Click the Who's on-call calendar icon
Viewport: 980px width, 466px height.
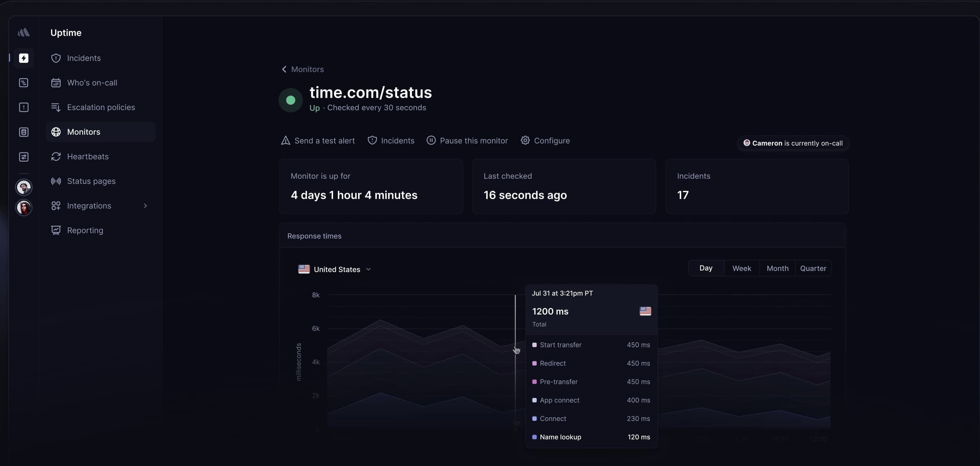(56, 83)
